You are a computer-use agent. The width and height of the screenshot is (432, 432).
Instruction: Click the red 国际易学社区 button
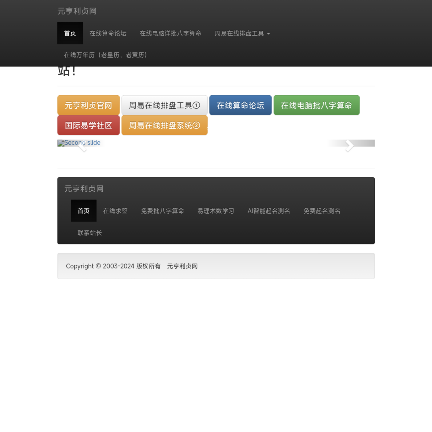tap(88, 125)
